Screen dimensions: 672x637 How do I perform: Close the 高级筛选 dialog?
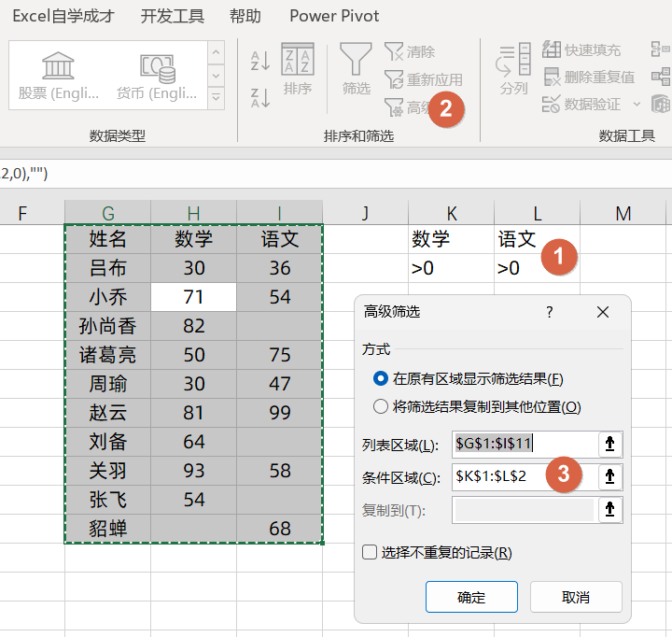(x=603, y=312)
